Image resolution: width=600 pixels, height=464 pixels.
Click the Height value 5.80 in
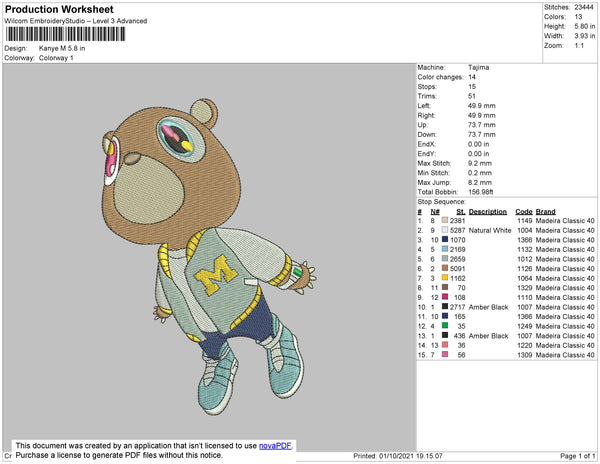click(584, 26)
